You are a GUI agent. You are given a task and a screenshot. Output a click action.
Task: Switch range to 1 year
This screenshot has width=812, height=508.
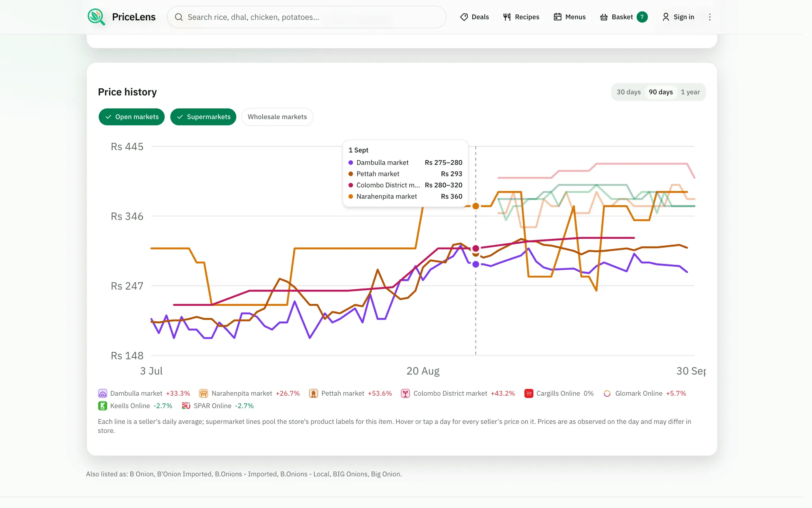coord(690,92)
